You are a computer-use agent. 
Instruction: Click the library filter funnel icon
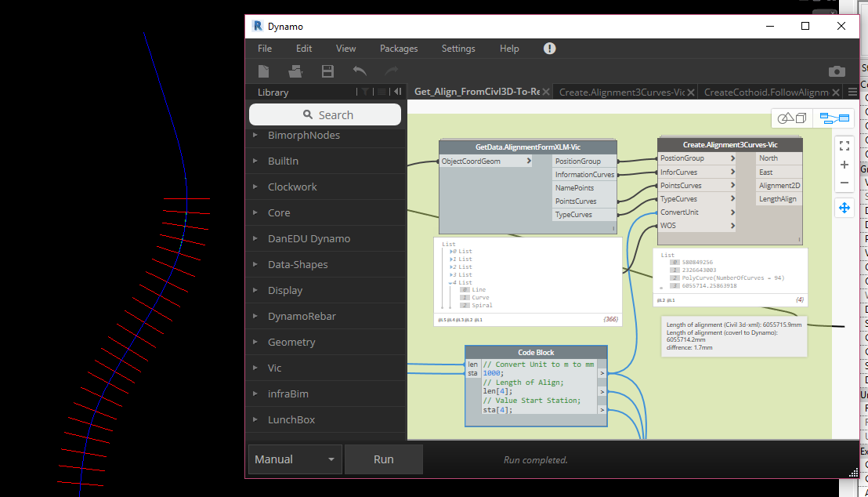365,92
